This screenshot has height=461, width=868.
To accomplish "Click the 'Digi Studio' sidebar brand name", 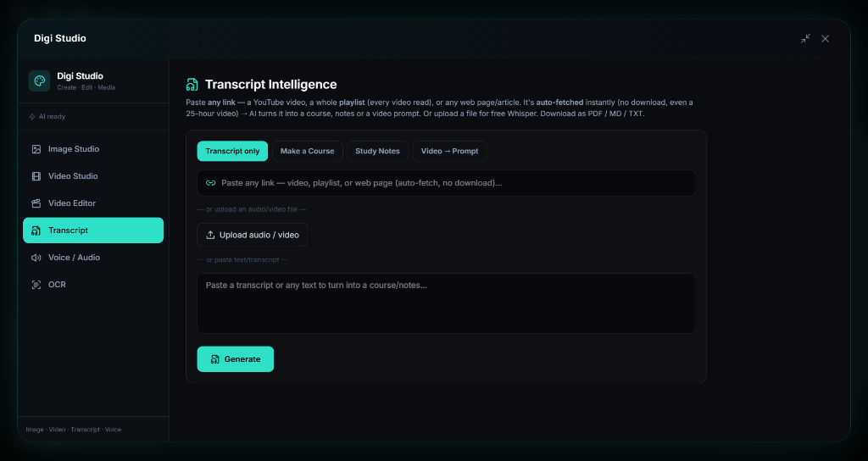I will click(81, 75).
